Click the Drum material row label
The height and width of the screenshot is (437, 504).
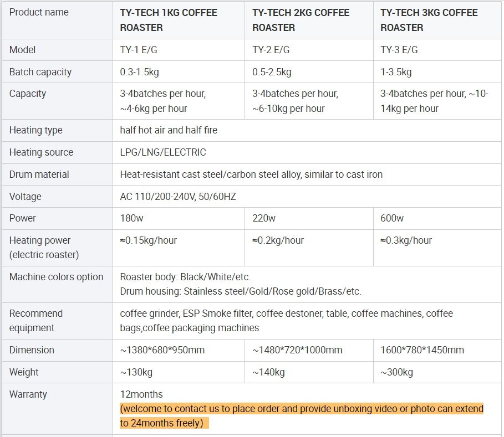(x=39, y=174)
